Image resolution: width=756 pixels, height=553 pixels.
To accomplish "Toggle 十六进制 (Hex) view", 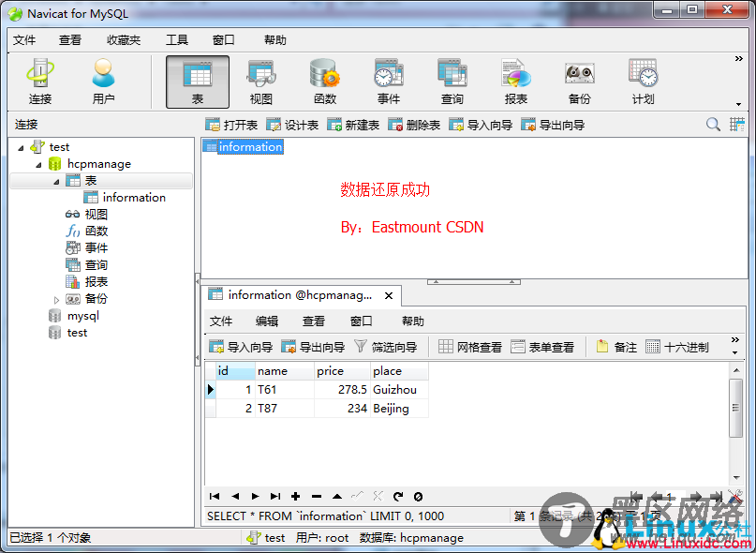I will [677, 347].
